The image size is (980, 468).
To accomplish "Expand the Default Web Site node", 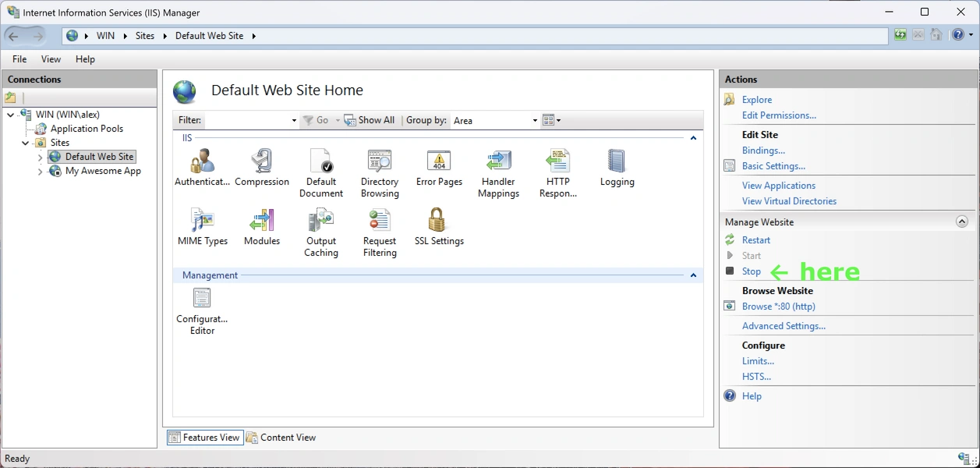I will point(41,157).
